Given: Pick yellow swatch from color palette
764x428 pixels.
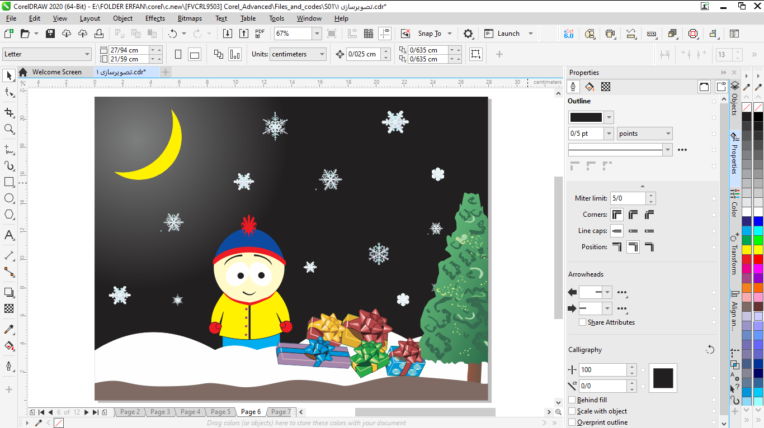Looking at the screenshot, I should (746, 250).
